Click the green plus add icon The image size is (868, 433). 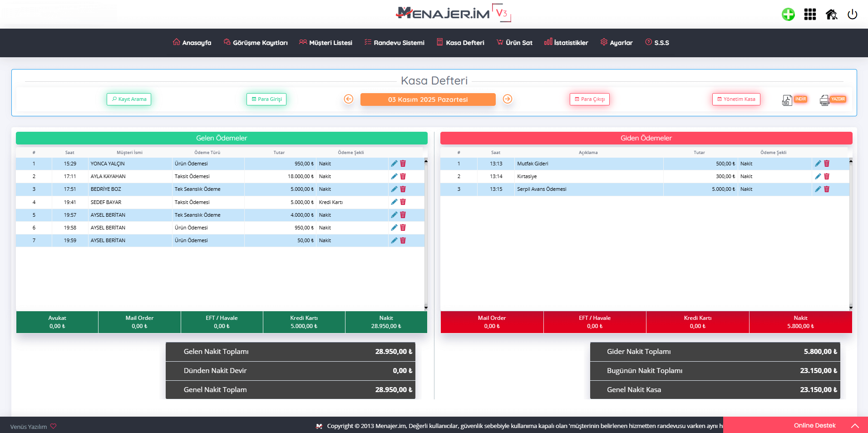point(788,15)
